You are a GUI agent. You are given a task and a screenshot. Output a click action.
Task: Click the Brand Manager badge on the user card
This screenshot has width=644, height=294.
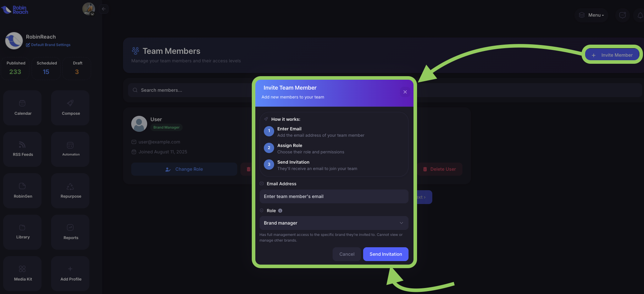(x=166, y=128)
